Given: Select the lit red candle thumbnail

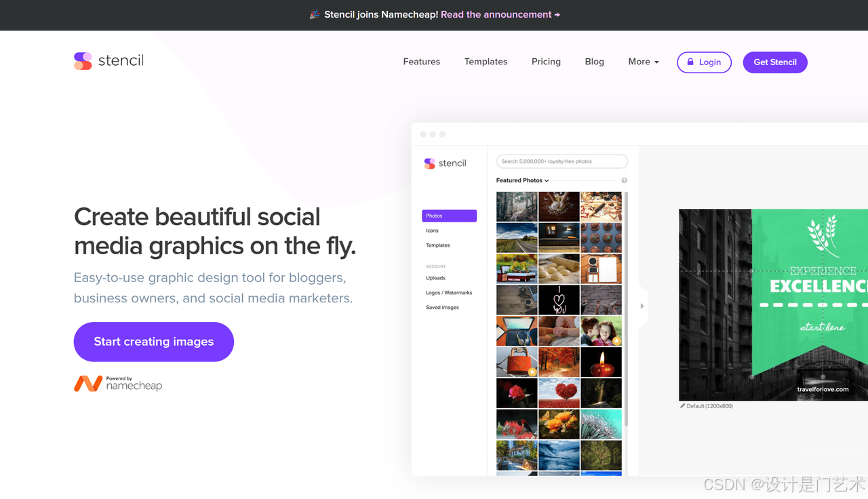Looking at the screenshot, I should pyautogui.click(x=601, y=362).
